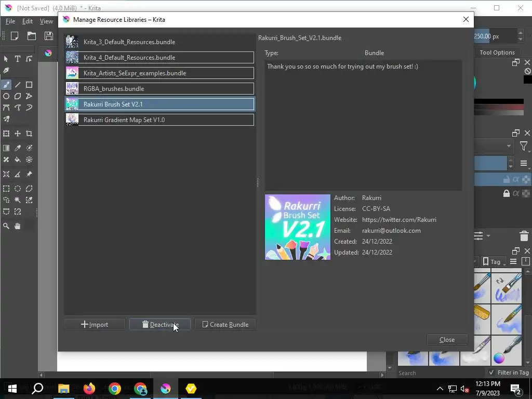Create a new document from toolbar

[15, 36]
